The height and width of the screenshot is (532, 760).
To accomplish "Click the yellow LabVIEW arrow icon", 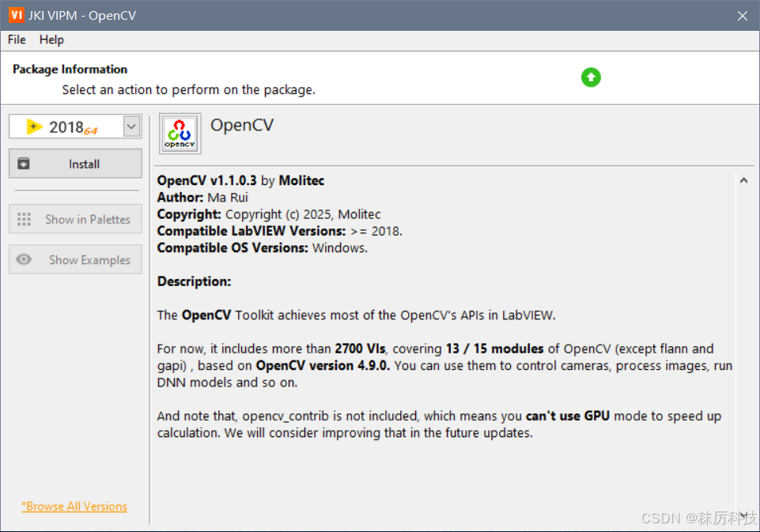I will 34,127.
